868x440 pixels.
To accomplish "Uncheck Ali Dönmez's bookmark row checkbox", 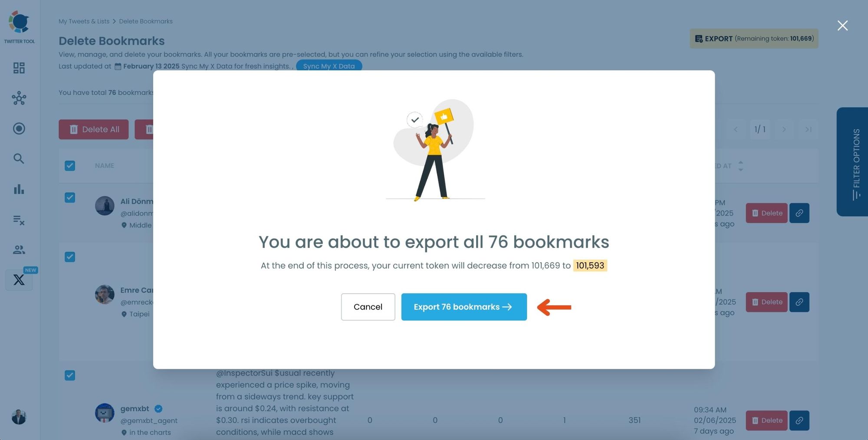I will click(70, 198).
